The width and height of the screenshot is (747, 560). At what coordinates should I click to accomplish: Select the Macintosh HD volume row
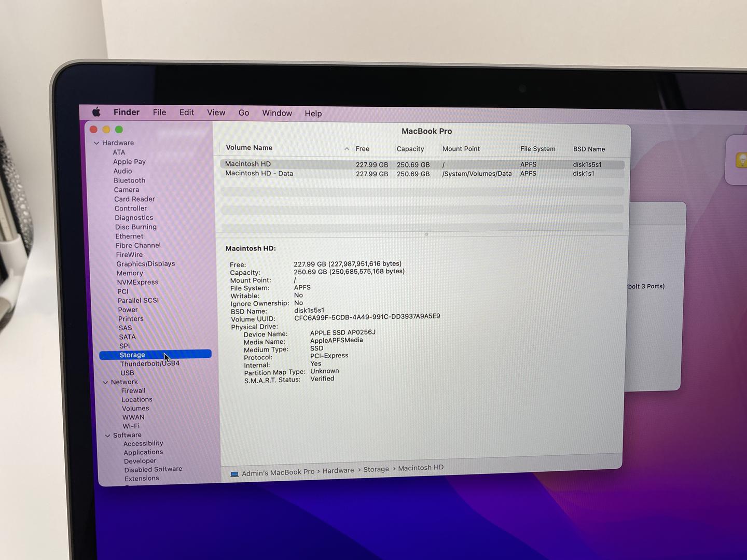coord(422,164)
